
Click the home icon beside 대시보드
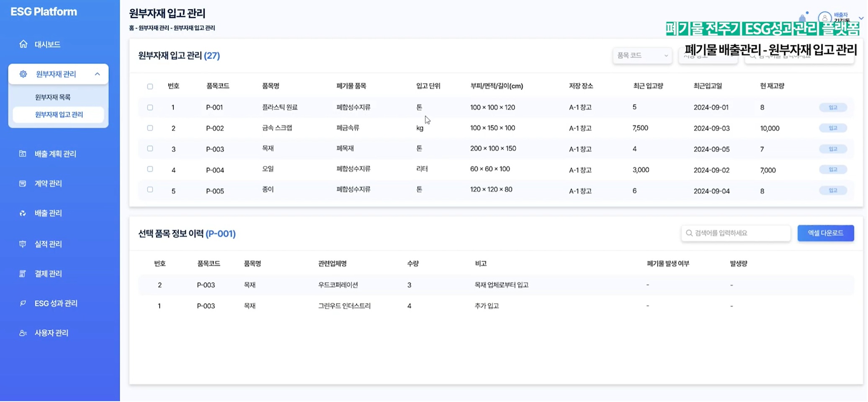tap(23, 44)
